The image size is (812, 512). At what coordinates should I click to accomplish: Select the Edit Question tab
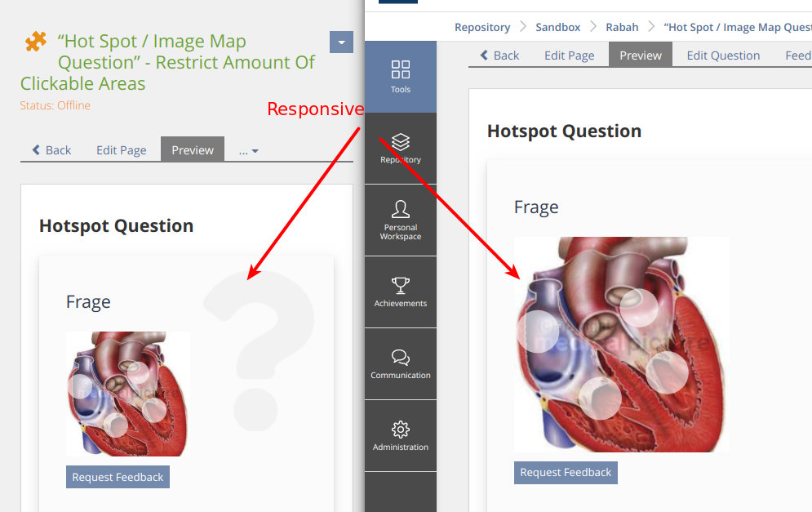tap(723, 56)
